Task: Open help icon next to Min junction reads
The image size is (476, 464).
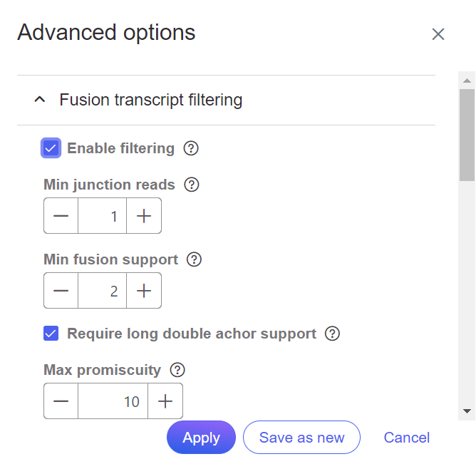Action: point(192,185)
